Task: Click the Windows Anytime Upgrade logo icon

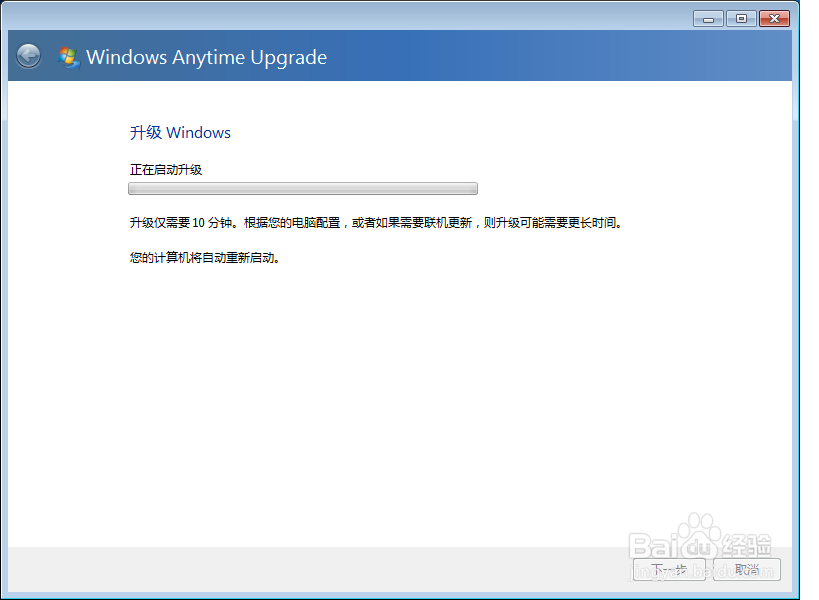Action: coord(69,57)
